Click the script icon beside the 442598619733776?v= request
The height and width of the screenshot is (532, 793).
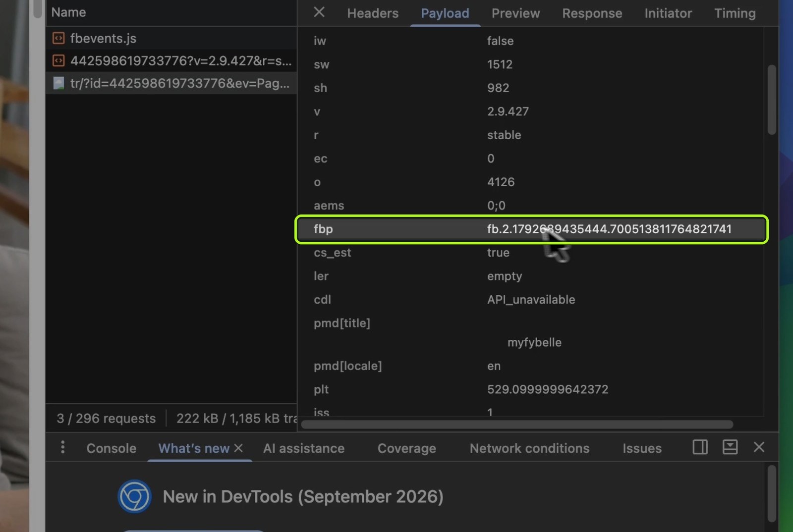58,60
